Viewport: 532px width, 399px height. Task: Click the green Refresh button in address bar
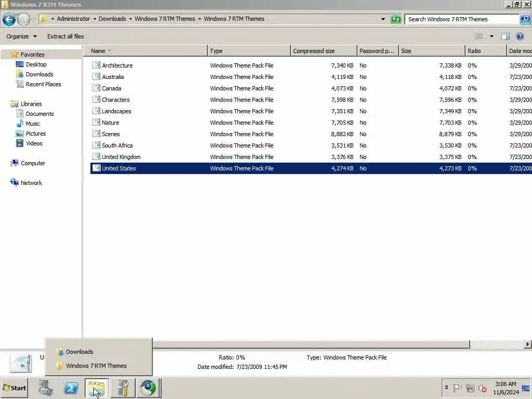(x=395, y=19)
